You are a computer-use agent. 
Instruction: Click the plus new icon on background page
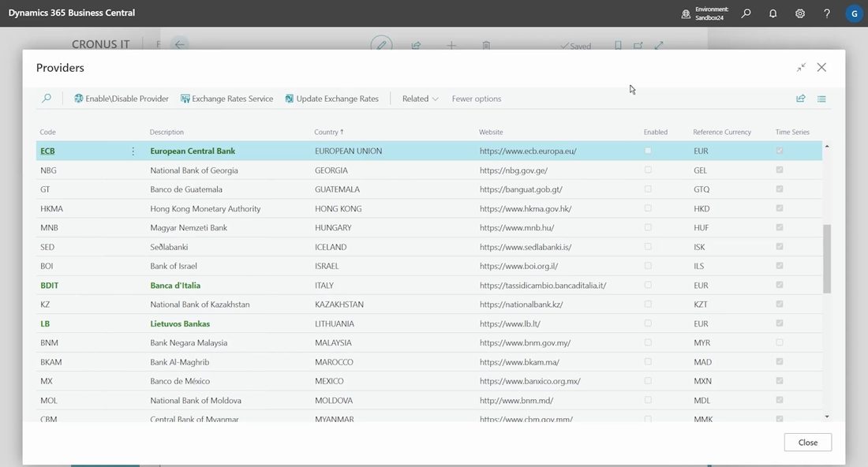coord(451,46)
